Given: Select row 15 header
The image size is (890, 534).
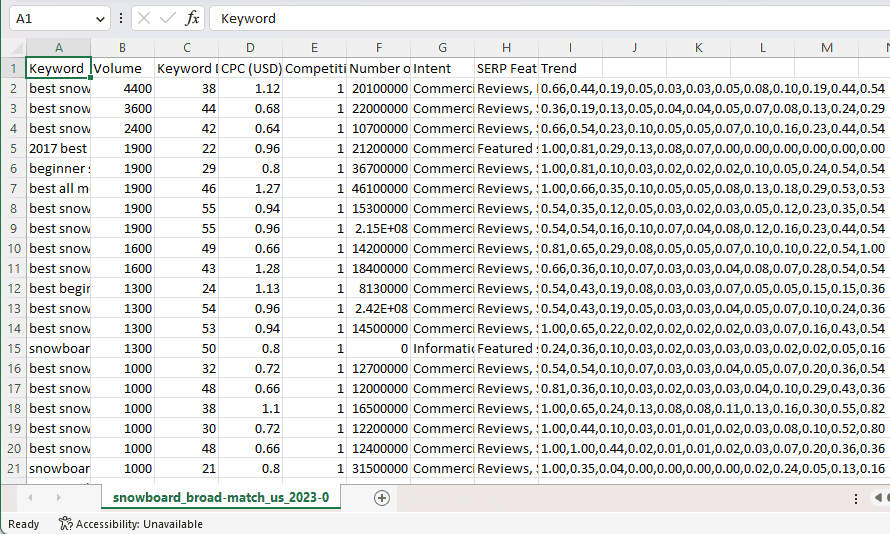Looking at the screenshot, I should pyautogui.click(x=13, y=348).
